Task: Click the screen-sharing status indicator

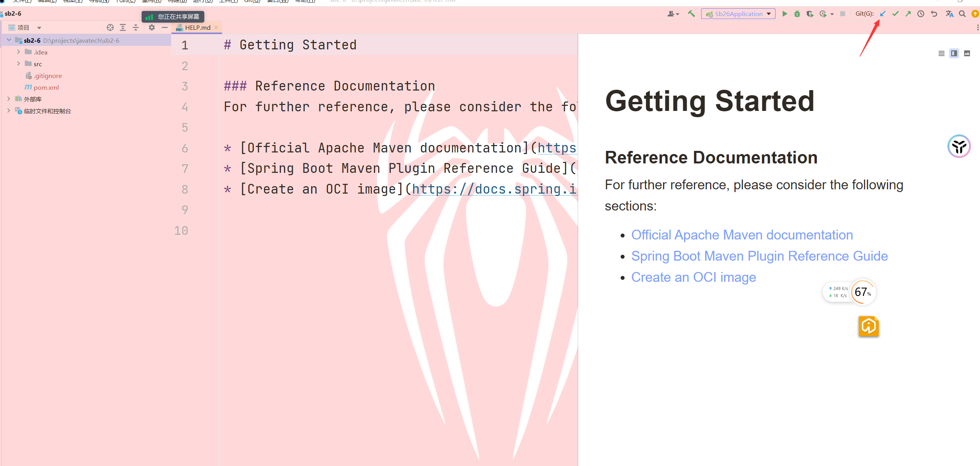Action: coord(173,17)
